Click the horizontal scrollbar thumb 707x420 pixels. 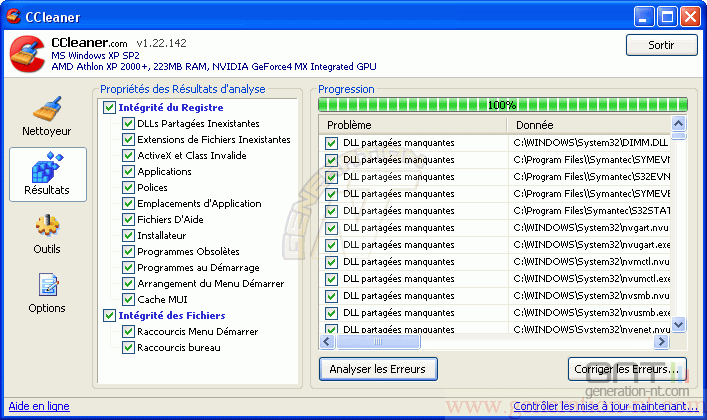coord(378,342)
